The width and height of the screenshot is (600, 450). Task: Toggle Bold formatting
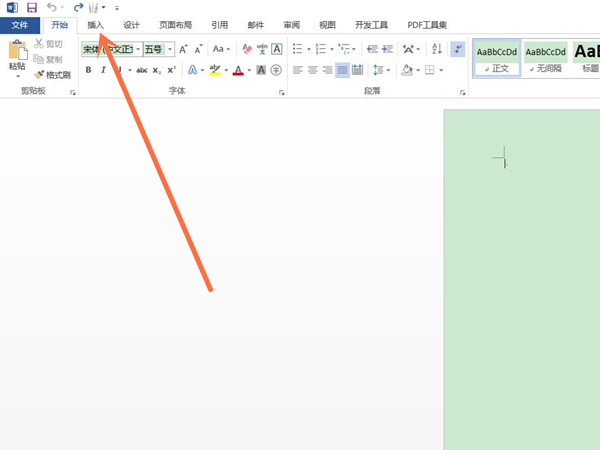coord(88,70)
